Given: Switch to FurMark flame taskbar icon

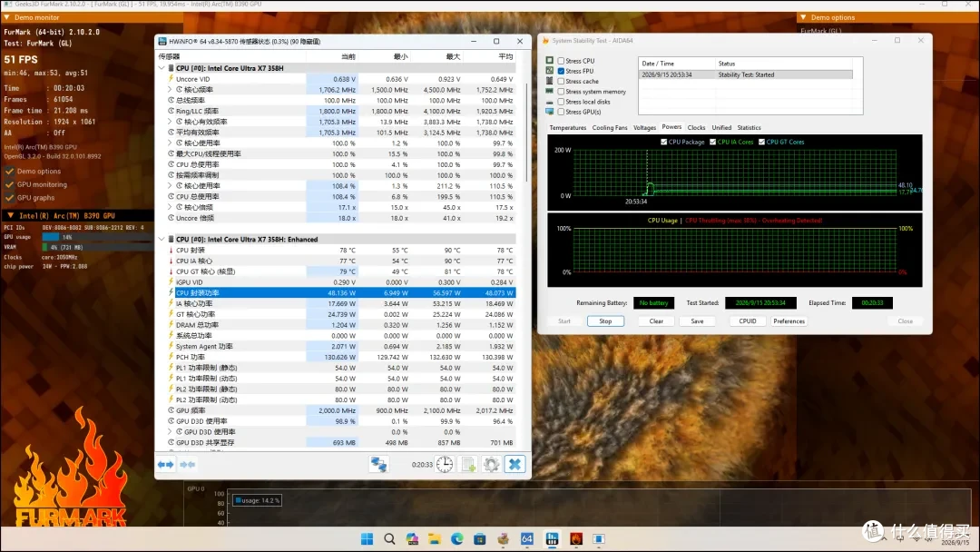Looking at the screenshot, I should click(575, 539).
